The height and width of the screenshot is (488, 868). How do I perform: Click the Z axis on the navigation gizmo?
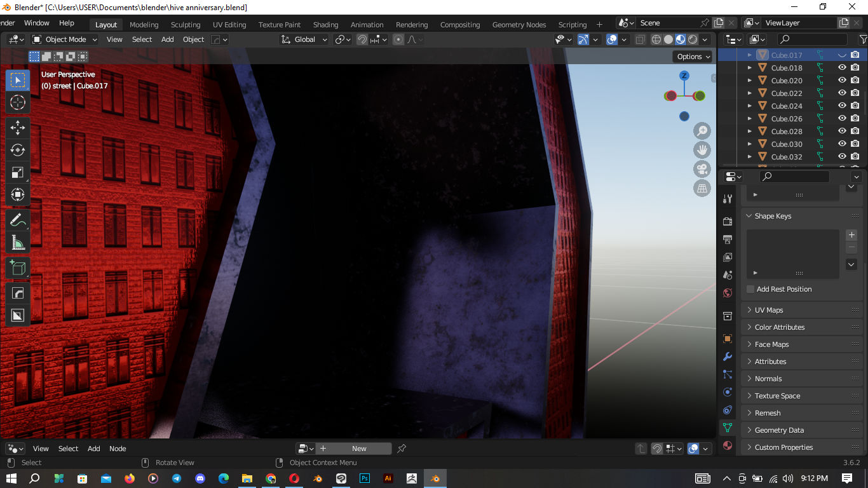point(684,76)
